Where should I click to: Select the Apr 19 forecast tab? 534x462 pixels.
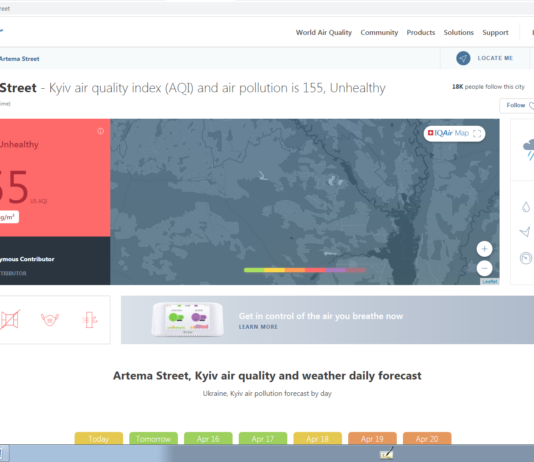pos(372,439)
